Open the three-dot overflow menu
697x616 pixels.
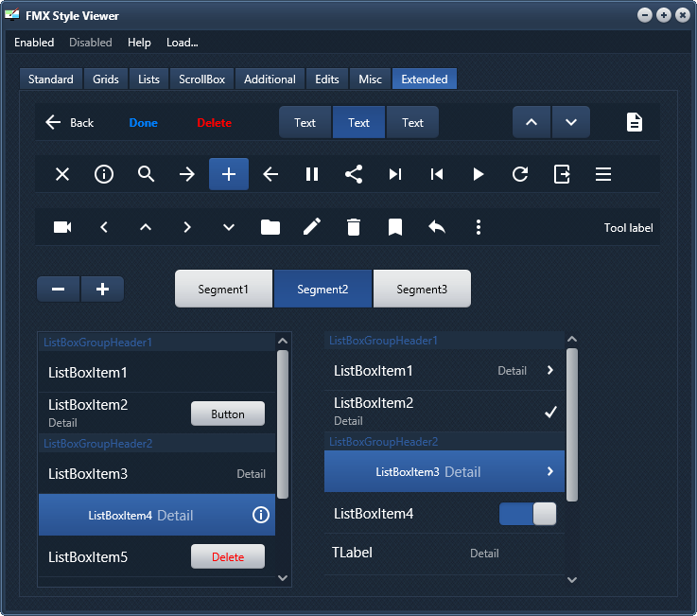(x=479, y=227)
